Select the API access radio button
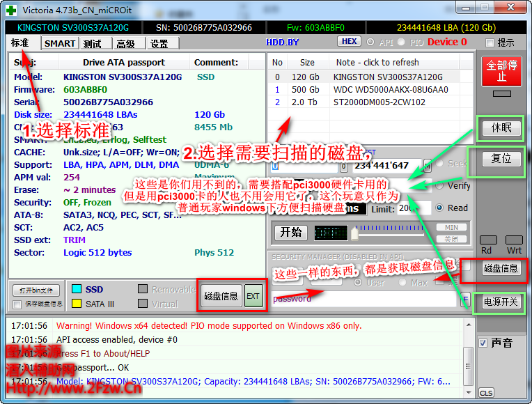This screenshot has width=532, height=404. click(x=370, y=42)
